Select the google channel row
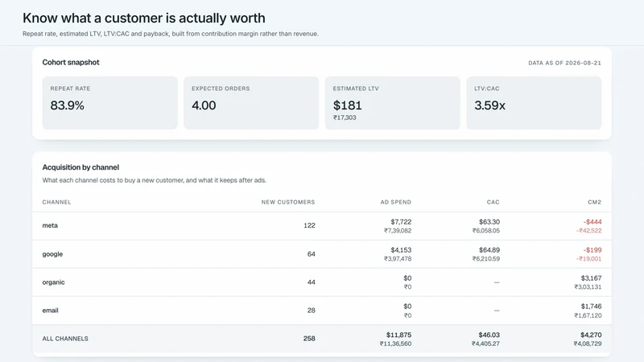This screenshot has height=362, width=644. coord(322,254)
